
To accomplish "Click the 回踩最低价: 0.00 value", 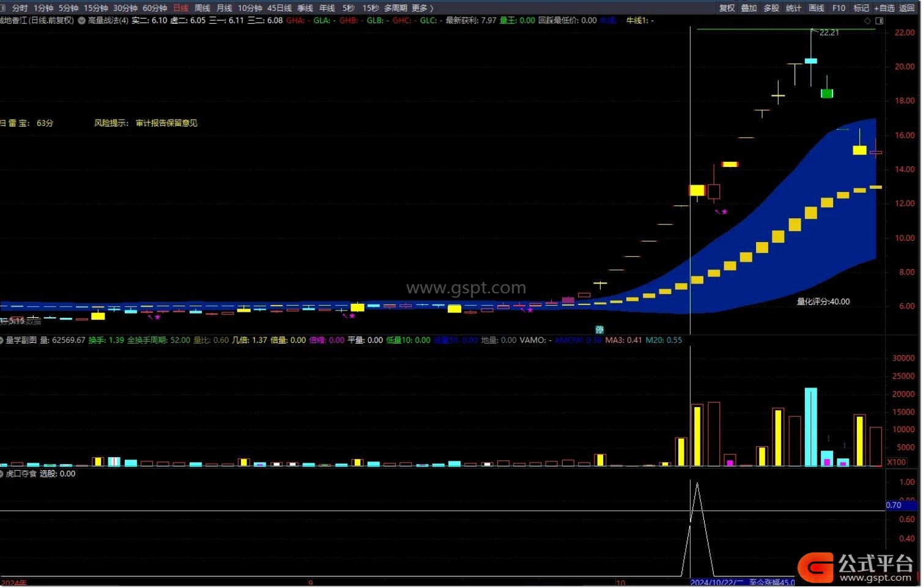I will click(567, 21).
